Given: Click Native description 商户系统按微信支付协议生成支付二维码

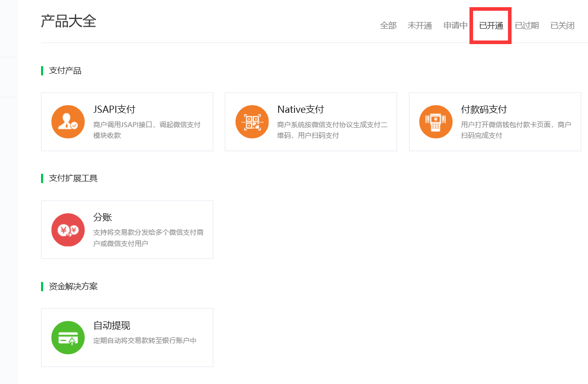Looking at the screenshot, I should pos(332,130).
